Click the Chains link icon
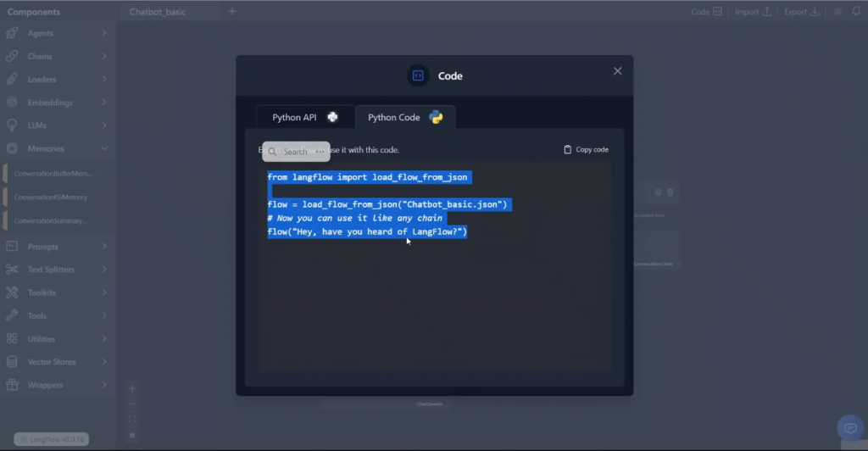Screen dimensions: 868x451 (12, 57)
